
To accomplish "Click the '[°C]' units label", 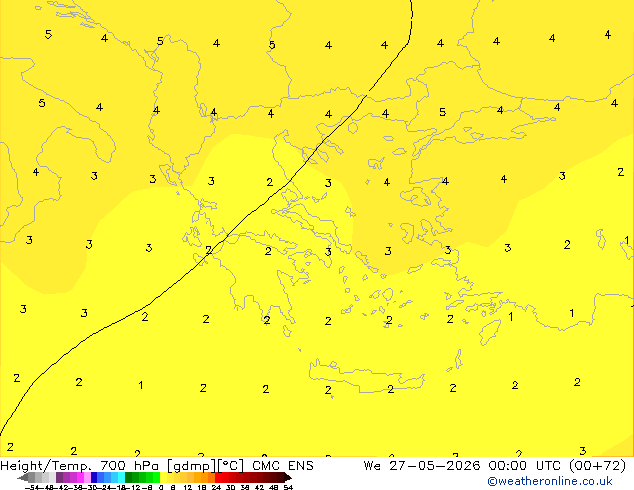I will 231,466.
